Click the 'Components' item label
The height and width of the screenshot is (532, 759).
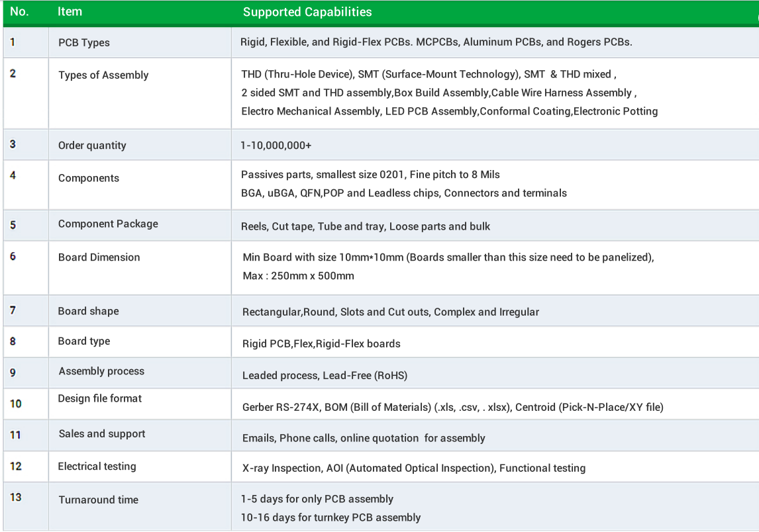(x=89, y=178)
